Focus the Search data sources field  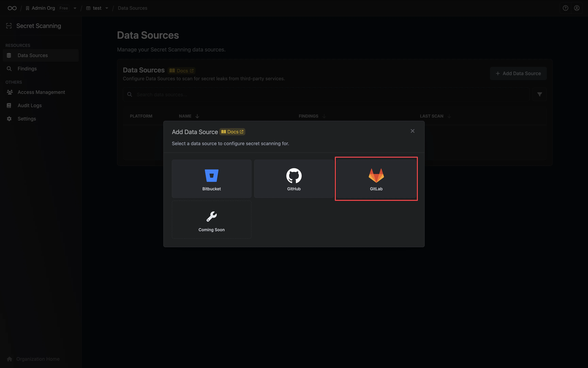click(326, 94)
